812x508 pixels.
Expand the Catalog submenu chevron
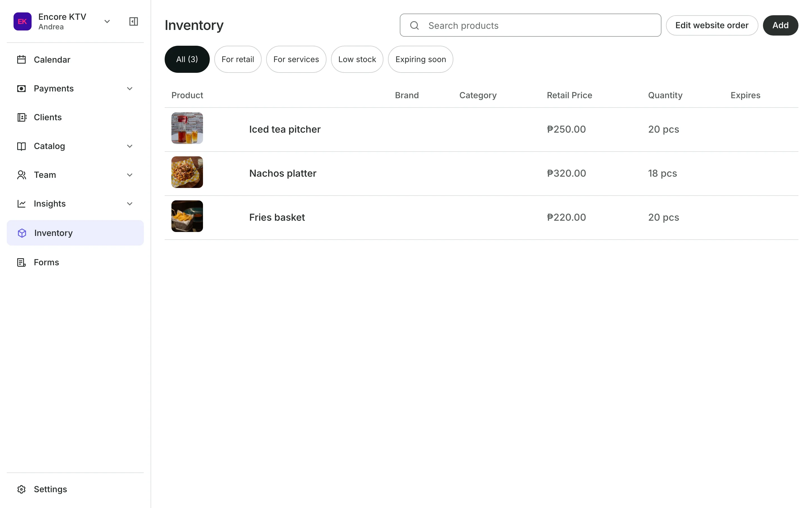click(x=130, y=146)
